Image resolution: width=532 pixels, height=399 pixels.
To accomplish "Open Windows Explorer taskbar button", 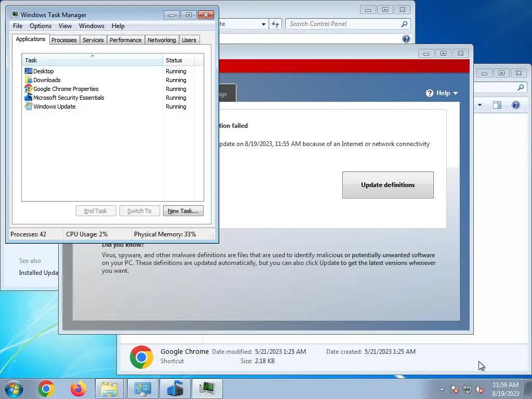I will click(109, 389).
